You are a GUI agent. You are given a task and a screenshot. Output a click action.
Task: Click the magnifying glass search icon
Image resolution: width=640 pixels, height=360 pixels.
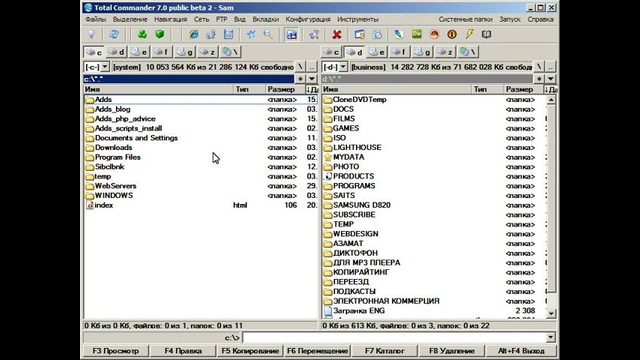[x=268, y=34]
